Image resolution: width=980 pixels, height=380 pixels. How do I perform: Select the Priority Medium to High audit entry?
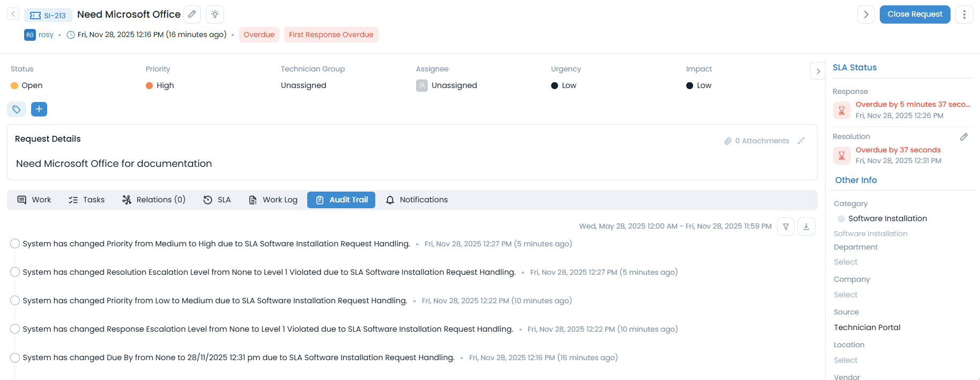point(15,244)
